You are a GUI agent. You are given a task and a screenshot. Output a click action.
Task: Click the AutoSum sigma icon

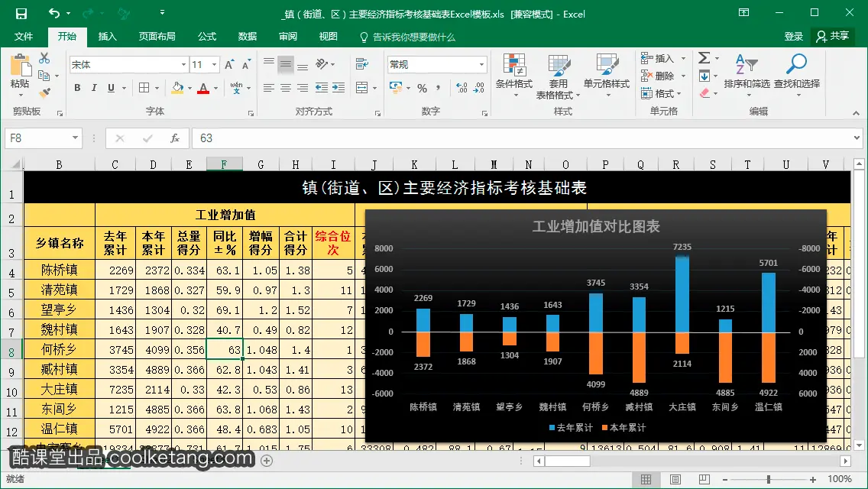704,57
